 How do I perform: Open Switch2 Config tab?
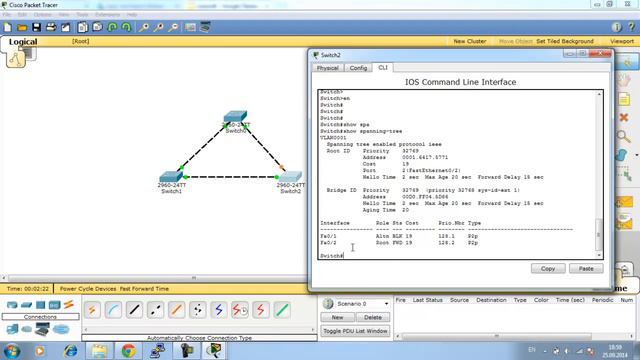pyautogui.click(x=358, y=68)
